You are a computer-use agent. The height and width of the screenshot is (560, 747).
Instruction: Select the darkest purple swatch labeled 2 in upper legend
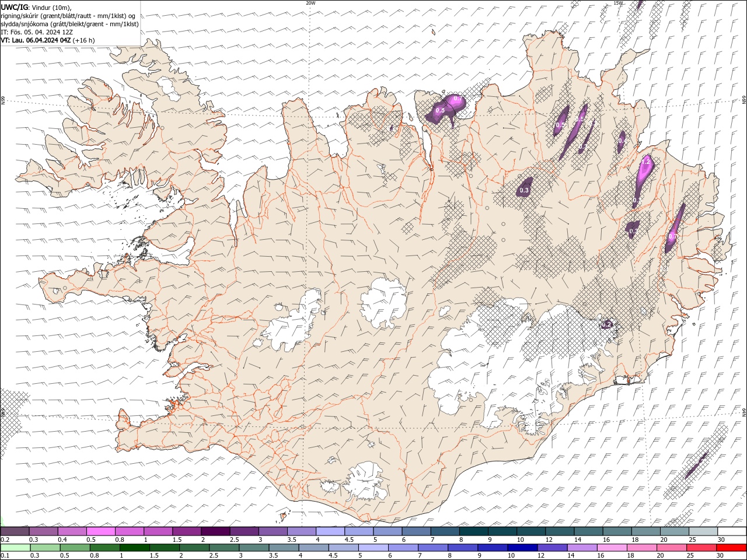(215, 531)
